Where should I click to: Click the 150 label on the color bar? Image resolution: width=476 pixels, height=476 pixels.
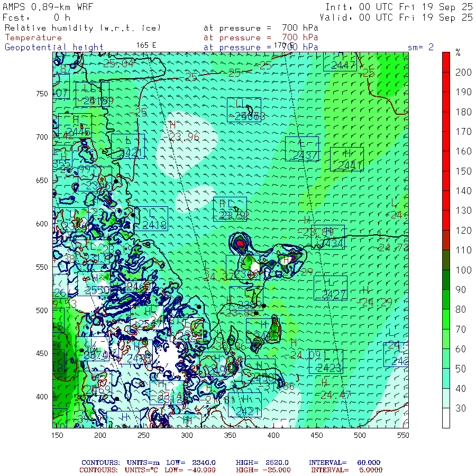[x=464, y=171]
